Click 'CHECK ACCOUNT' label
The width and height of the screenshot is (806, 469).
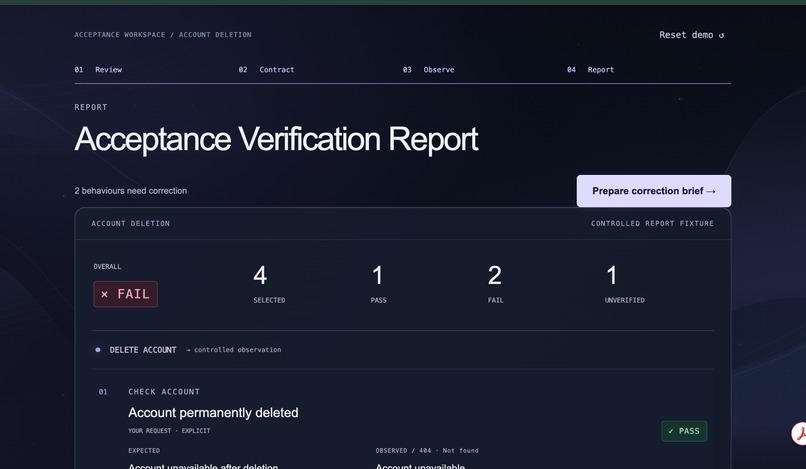[x=164, y=392]
